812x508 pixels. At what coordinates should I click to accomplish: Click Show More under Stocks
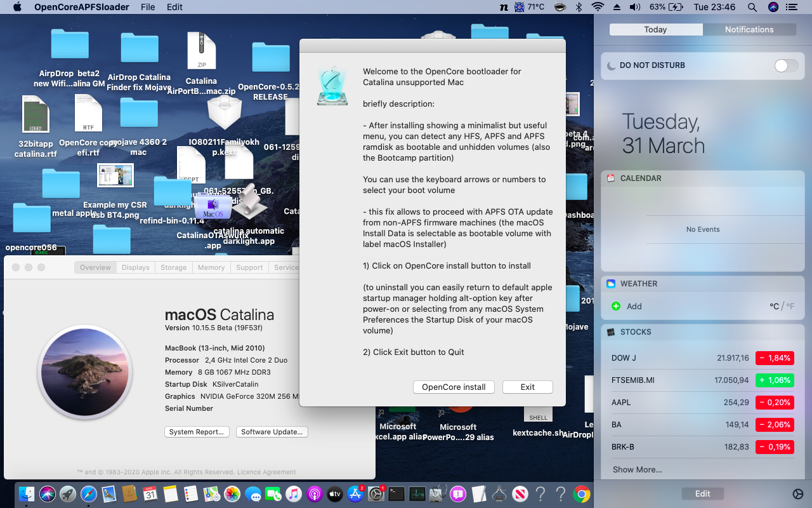pos(637,469)
